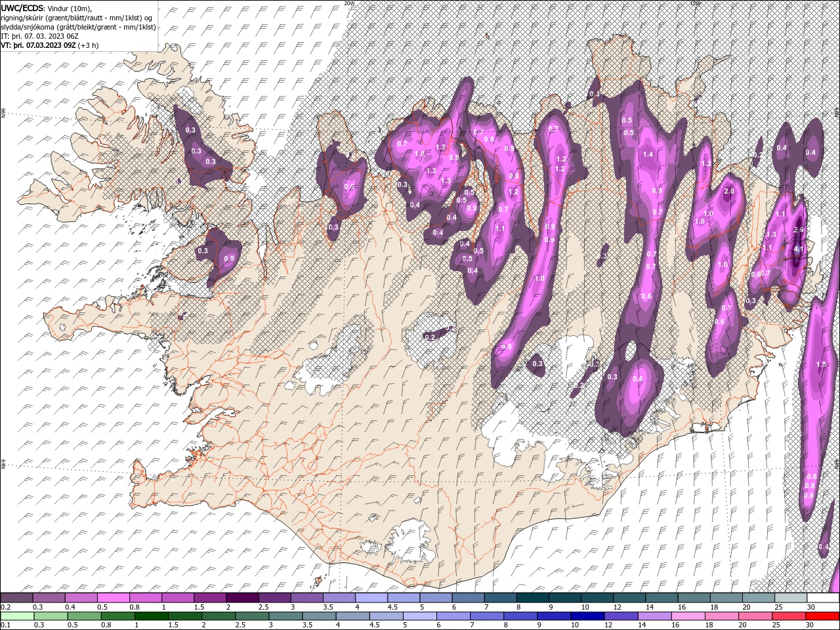The height and width of the screenshot is (630, 840).
Task: Click the '1.5' precipitation value near the right edge
Action: tap(820, 364)
